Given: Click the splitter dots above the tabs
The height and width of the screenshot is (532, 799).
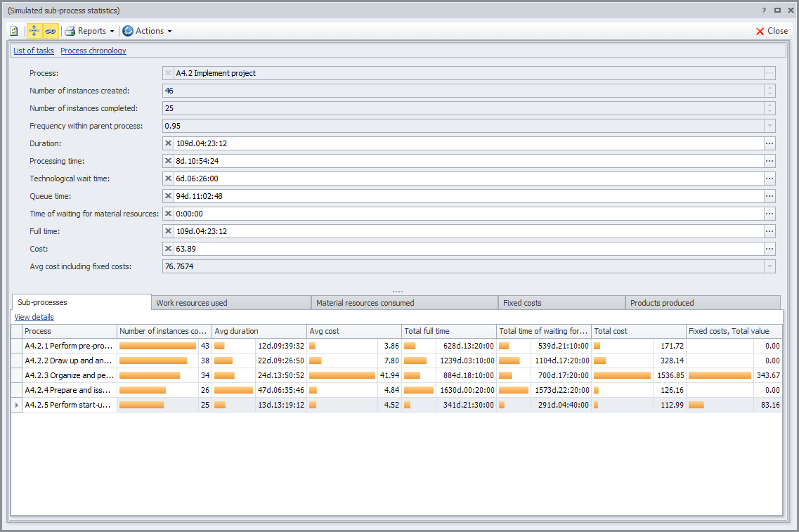Looking at the screenshot, I should [x=398, y=291].
